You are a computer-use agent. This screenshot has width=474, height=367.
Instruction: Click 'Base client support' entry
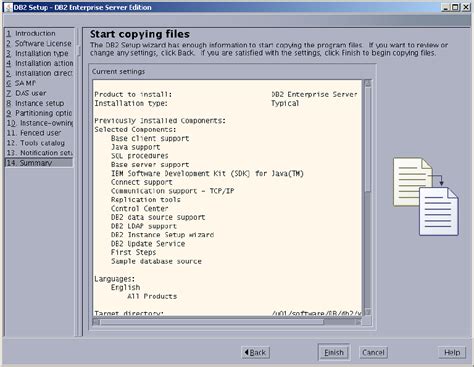150,138
